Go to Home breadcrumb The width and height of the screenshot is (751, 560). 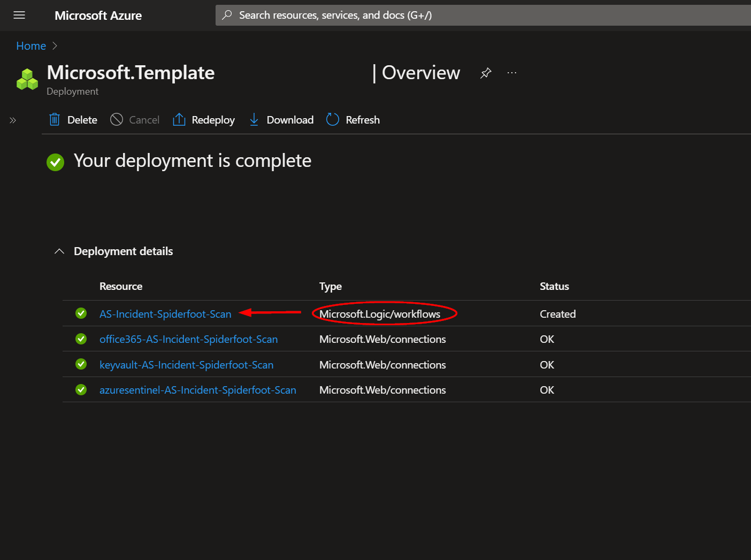pos(31,46)
